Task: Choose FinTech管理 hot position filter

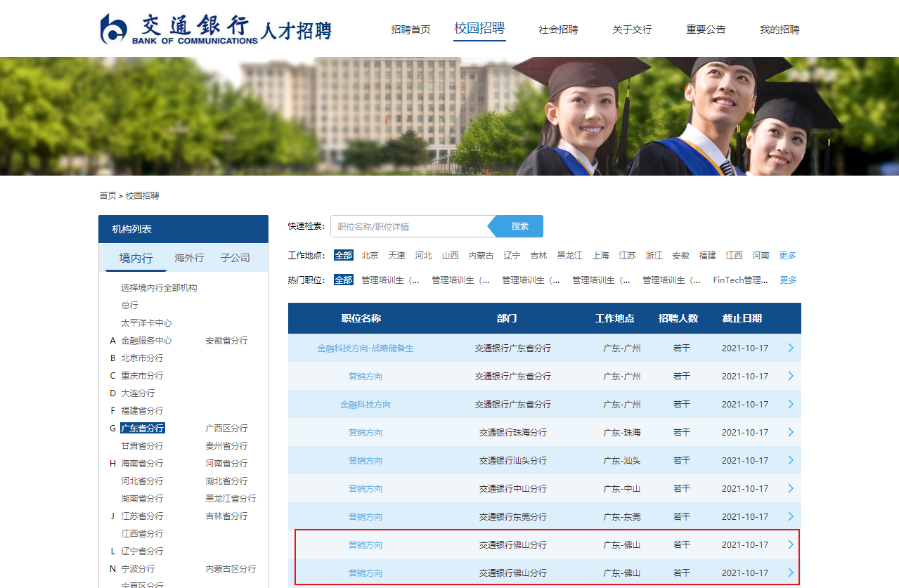Action: click(x=740, y=280)
